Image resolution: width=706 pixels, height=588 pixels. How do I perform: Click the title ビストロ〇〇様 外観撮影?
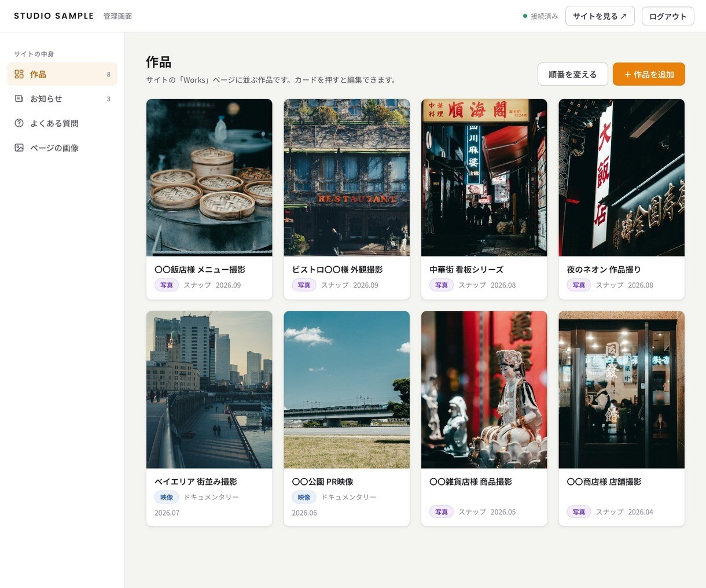[337, 270]
